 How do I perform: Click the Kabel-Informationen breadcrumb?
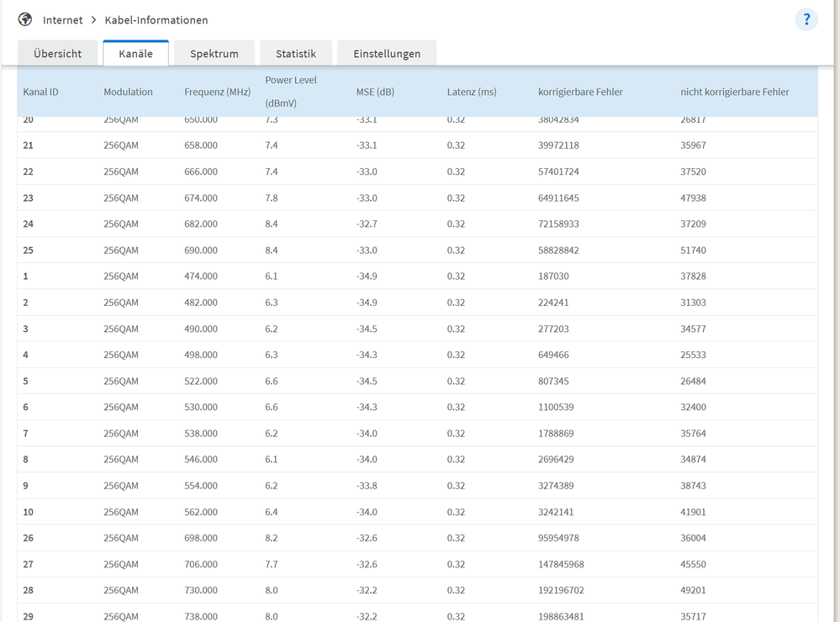click(x=156, y=20)
